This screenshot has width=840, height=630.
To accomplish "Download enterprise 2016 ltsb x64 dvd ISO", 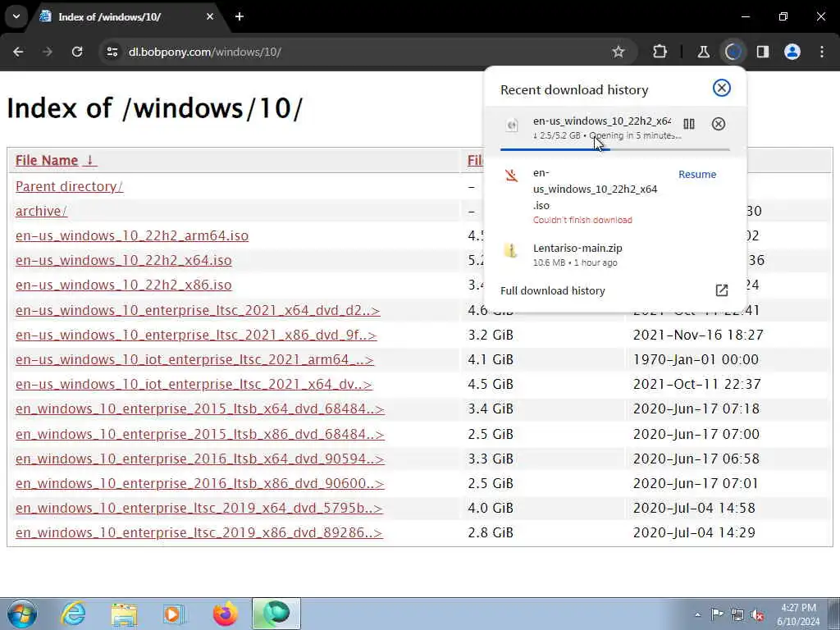I will tap(200, 459).
